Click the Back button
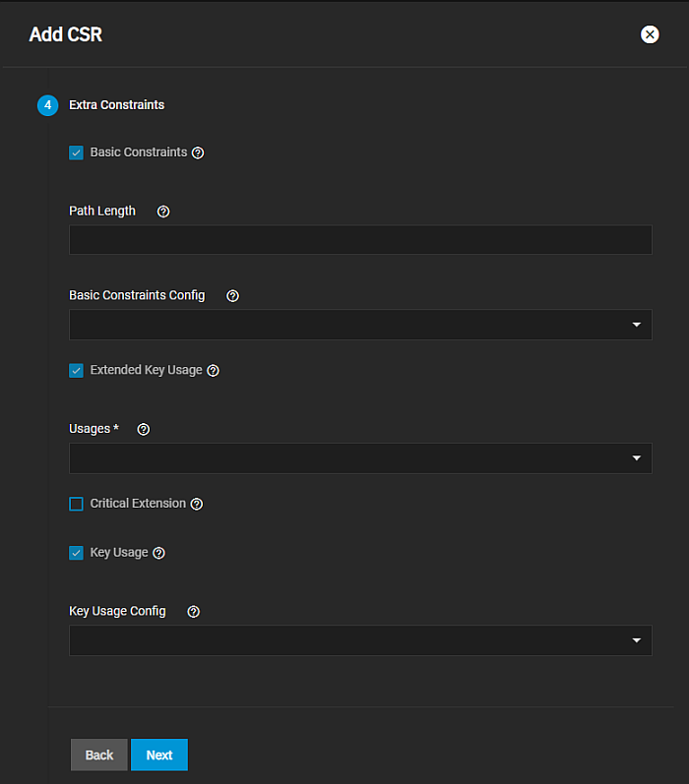Viewport: 689px width, 784px height. (99, 754)
